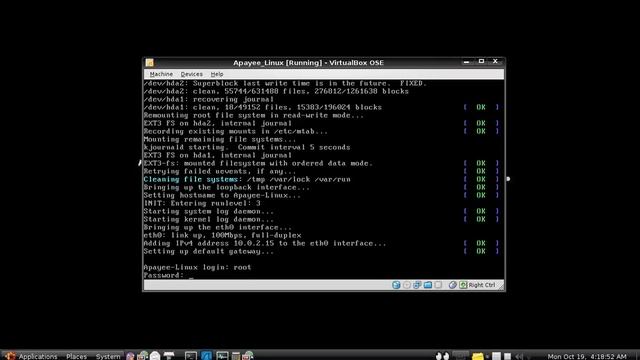Click the green keyboard capture host key icon
The height and width of the screenshot is (360, 640).
click(x=463, y=285)
